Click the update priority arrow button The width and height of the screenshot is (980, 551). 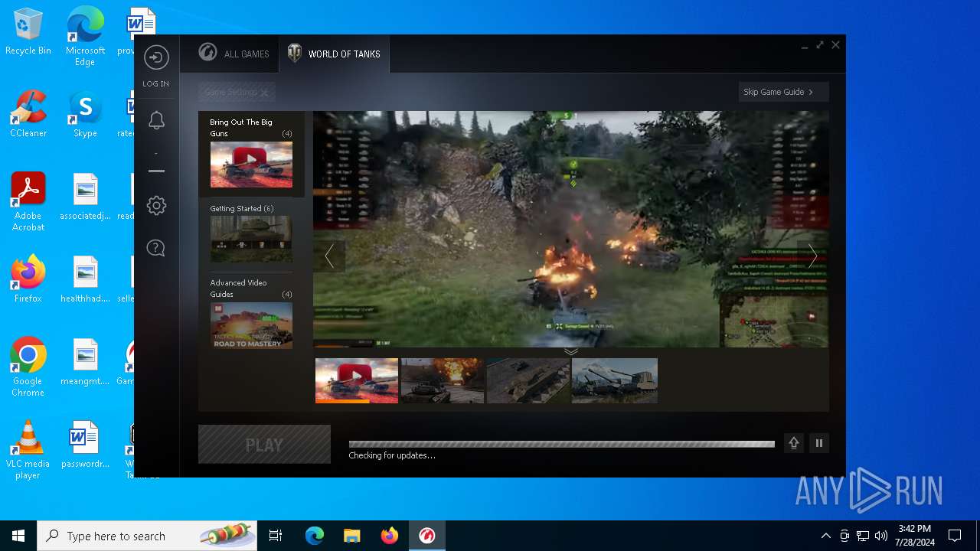pyautogui.click(x=794, y=443)
